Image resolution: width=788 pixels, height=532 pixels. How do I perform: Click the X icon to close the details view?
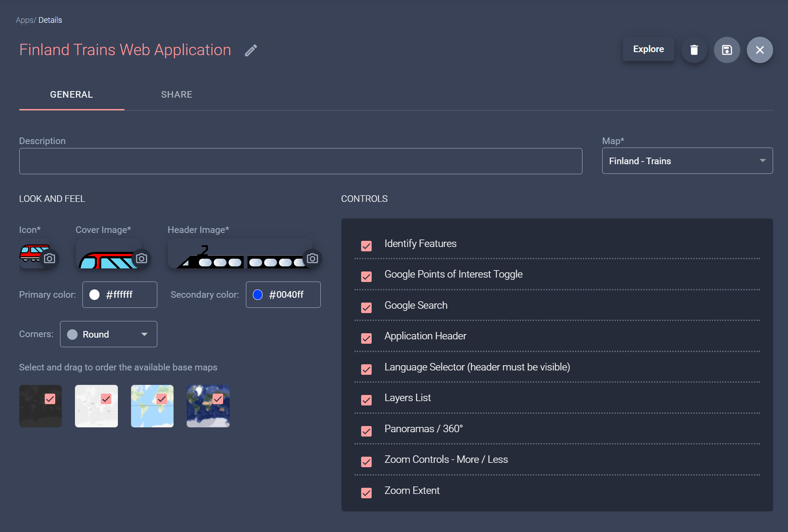pos(760,50)
